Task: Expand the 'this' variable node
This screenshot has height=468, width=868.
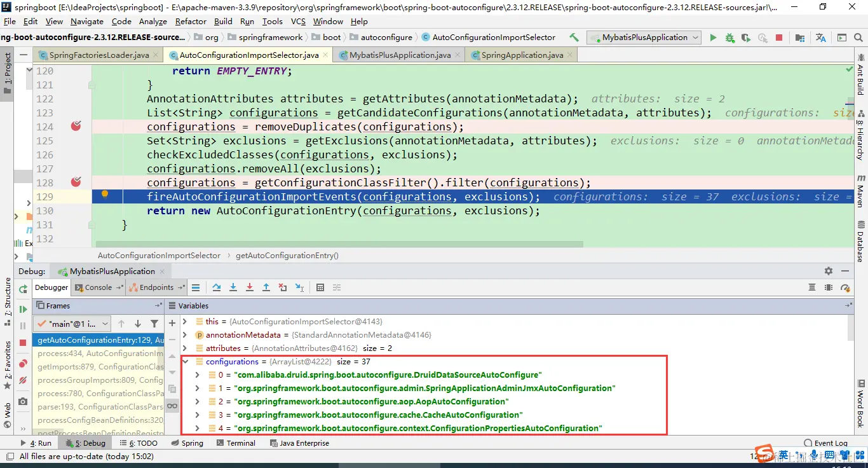Action: coord(185,322)
